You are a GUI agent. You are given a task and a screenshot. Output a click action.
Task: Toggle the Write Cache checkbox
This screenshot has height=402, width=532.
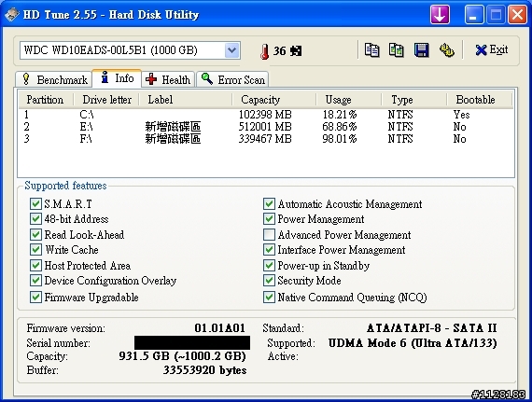tap(35, 249)
